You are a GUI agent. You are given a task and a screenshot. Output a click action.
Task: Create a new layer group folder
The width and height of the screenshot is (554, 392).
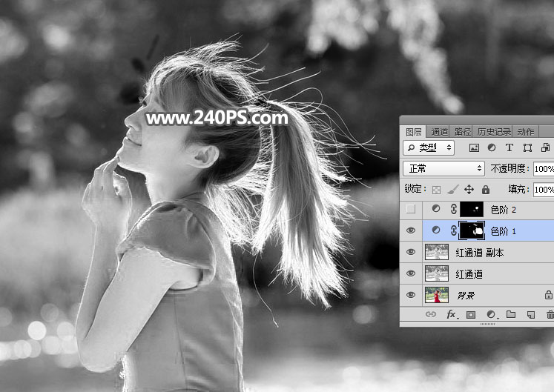(x=510, y=315)
